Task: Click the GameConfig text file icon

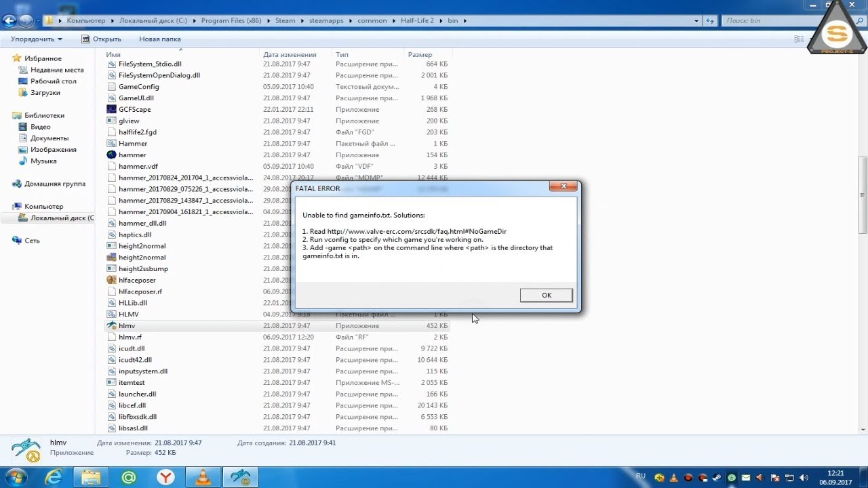Action: pyautogui.click(x=112, y=87)
